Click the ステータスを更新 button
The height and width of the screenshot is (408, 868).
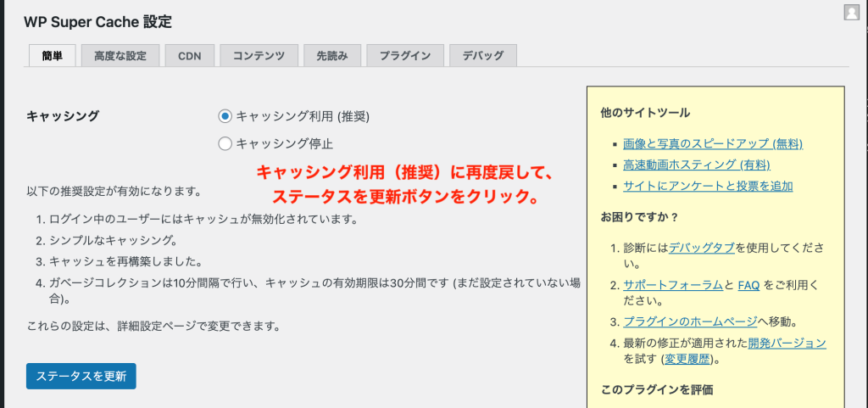(x=81, y=377)
